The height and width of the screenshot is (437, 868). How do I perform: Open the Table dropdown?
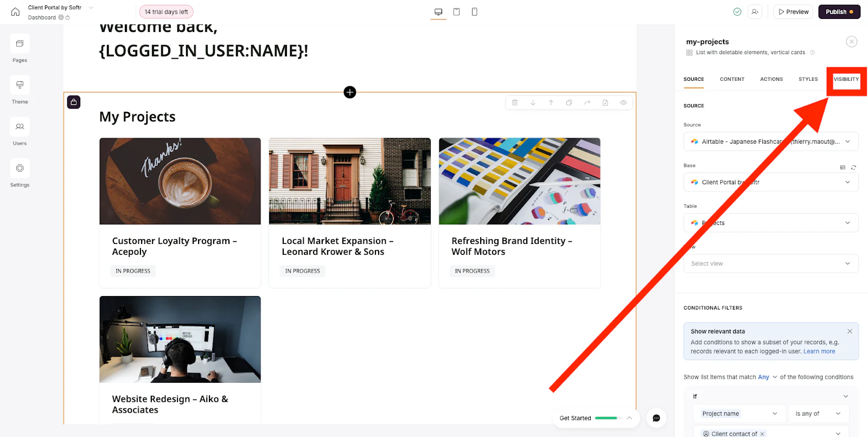[x=771, y=223]
